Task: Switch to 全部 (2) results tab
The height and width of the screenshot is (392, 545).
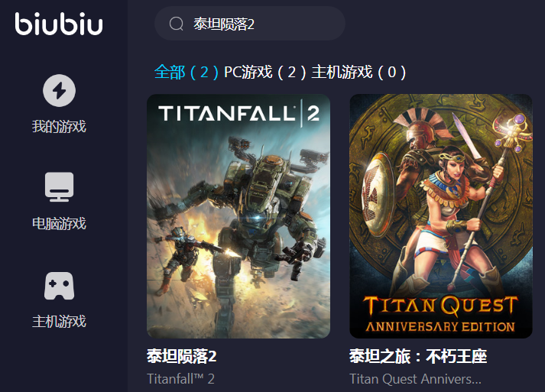Action: pos(187,73)
